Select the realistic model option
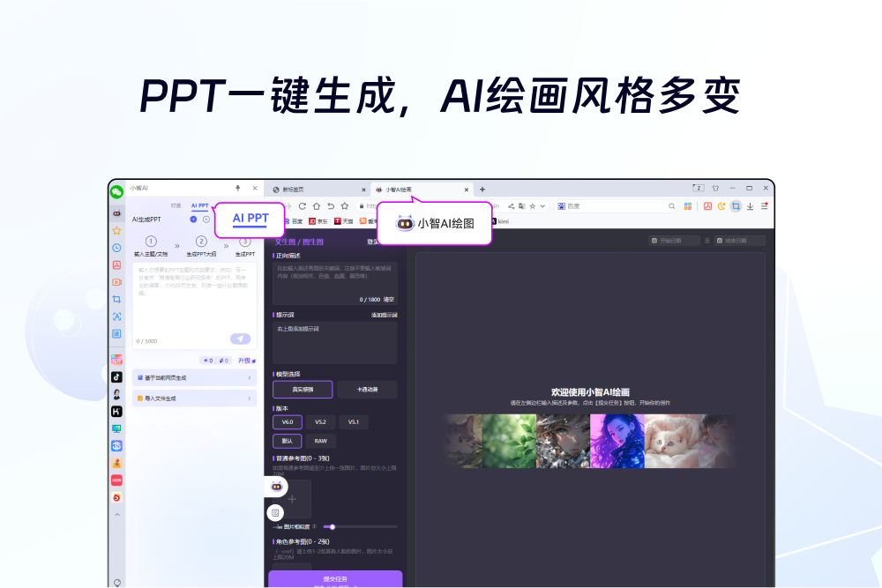 point(303,390)
